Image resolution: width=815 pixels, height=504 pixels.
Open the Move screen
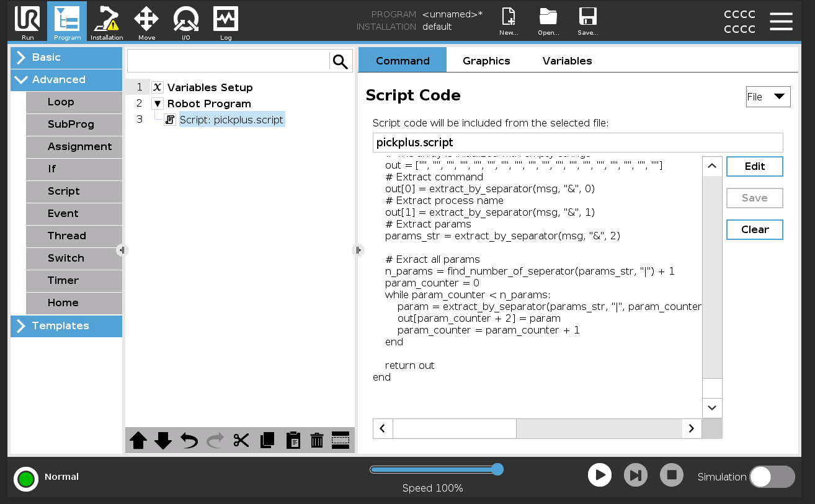[x=146, y=22]
